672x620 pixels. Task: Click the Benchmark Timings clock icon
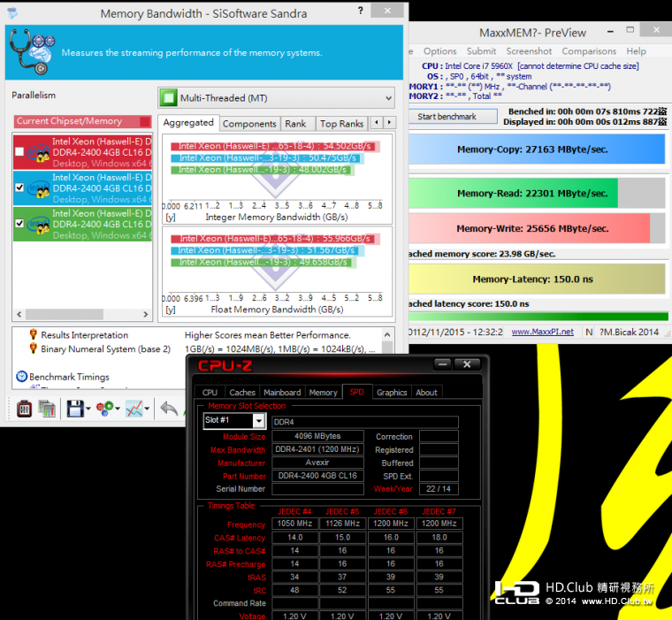(21, 377)
